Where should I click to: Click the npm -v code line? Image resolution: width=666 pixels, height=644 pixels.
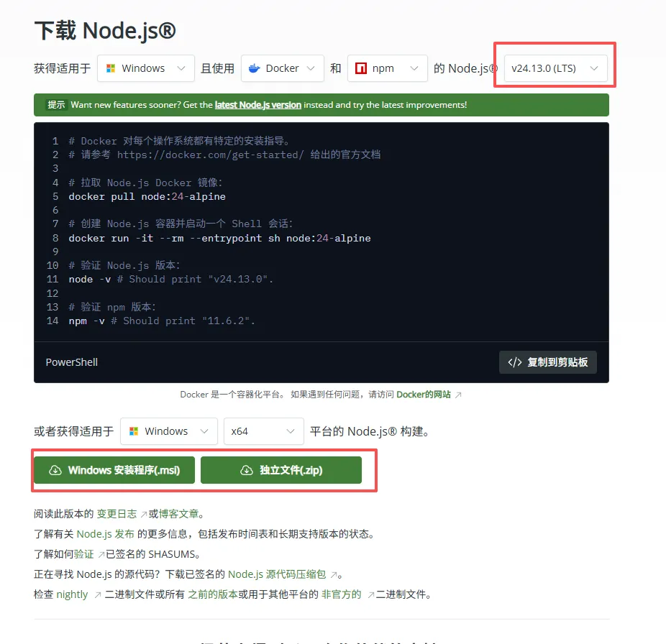tap(162, 321)
